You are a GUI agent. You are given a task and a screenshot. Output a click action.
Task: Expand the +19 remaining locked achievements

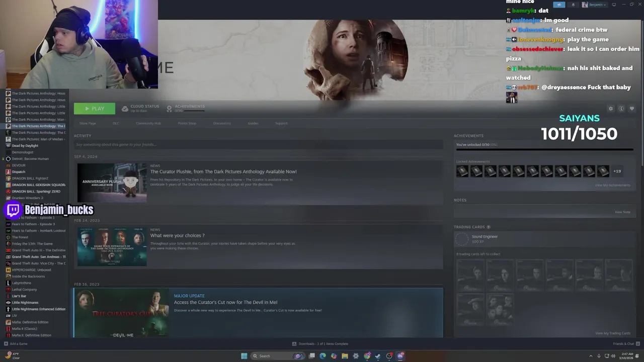pyautogui.click(x=617, y=171)
